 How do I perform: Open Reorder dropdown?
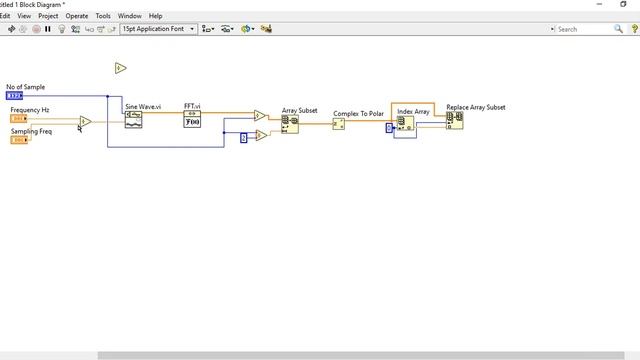pos(248,29)
